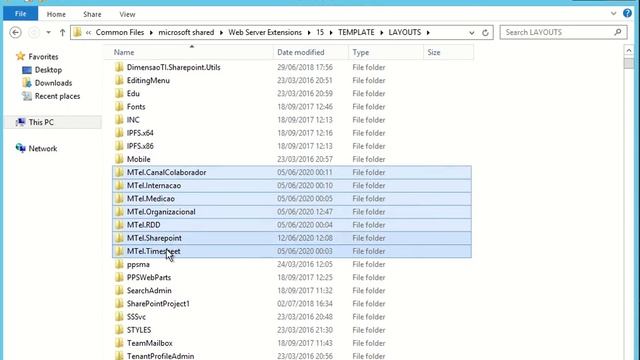Image resolution: width=640 pixels, height=360 pixels.
Task: Select the Mobile folder icon
Action: click(119, 159)
